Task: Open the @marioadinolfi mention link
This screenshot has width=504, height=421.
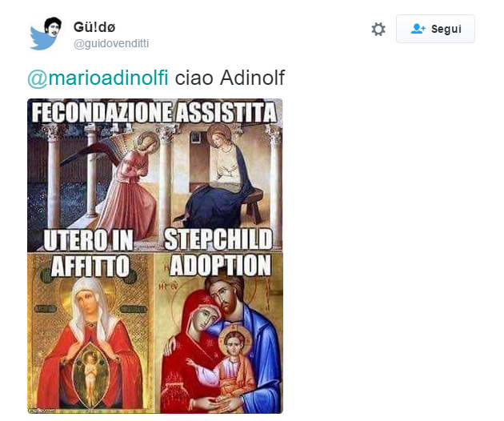Action: pos(98,78)
